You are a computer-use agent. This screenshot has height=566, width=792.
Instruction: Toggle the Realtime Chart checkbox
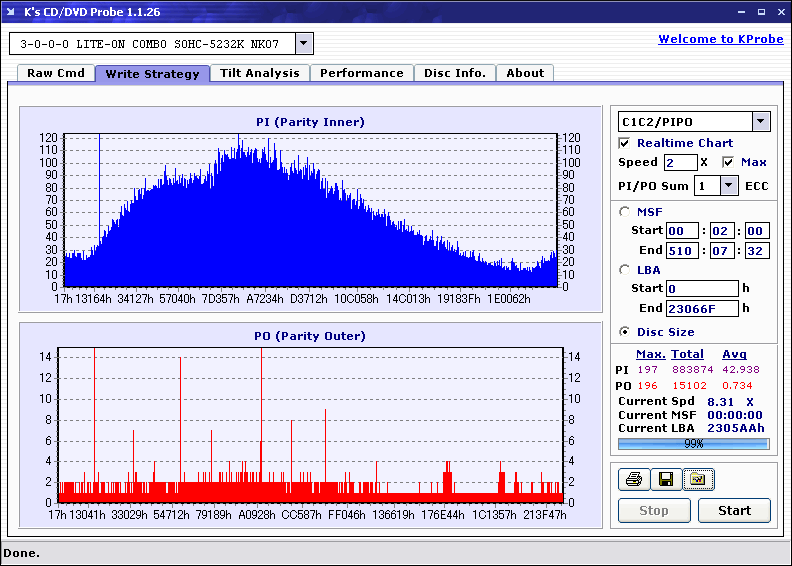[625, 143]
